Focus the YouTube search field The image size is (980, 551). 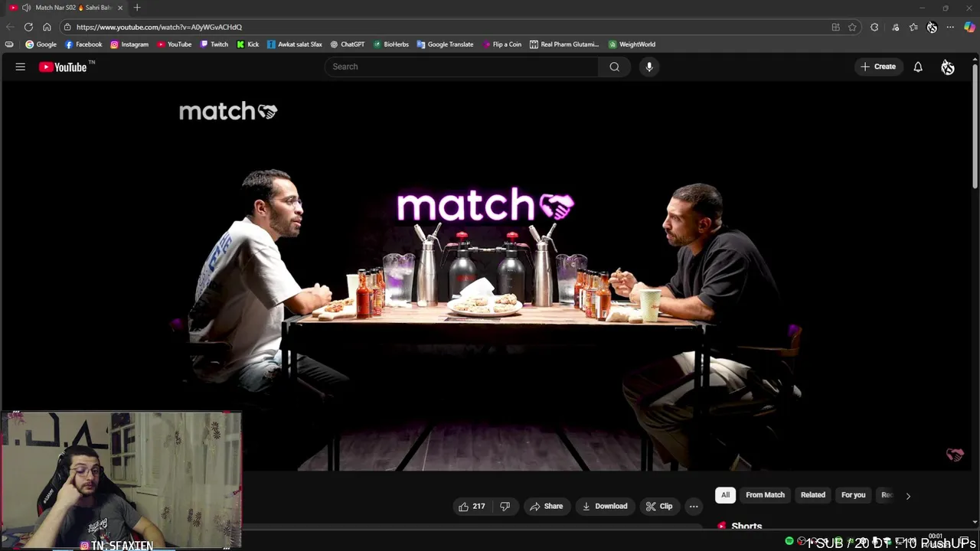(x=462, y=67)
